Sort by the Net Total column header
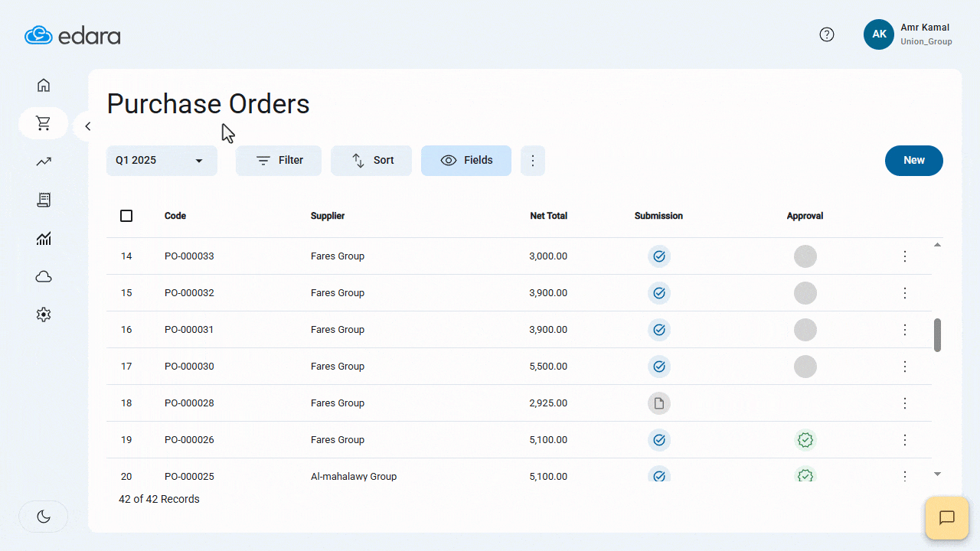The height and width of the screenshot is (551, 980). click(x=548, y=216)
